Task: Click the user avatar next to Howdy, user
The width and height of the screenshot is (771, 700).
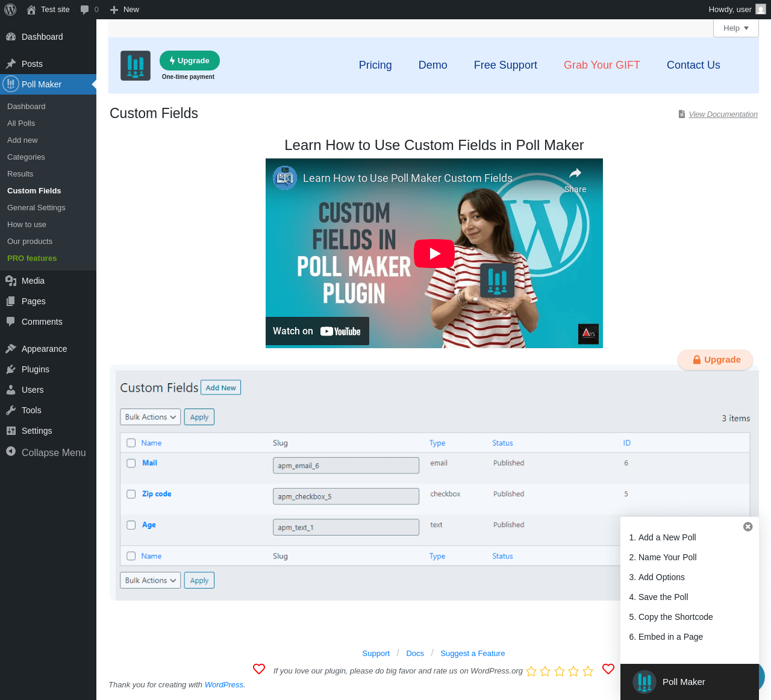Action: (761, 10)
